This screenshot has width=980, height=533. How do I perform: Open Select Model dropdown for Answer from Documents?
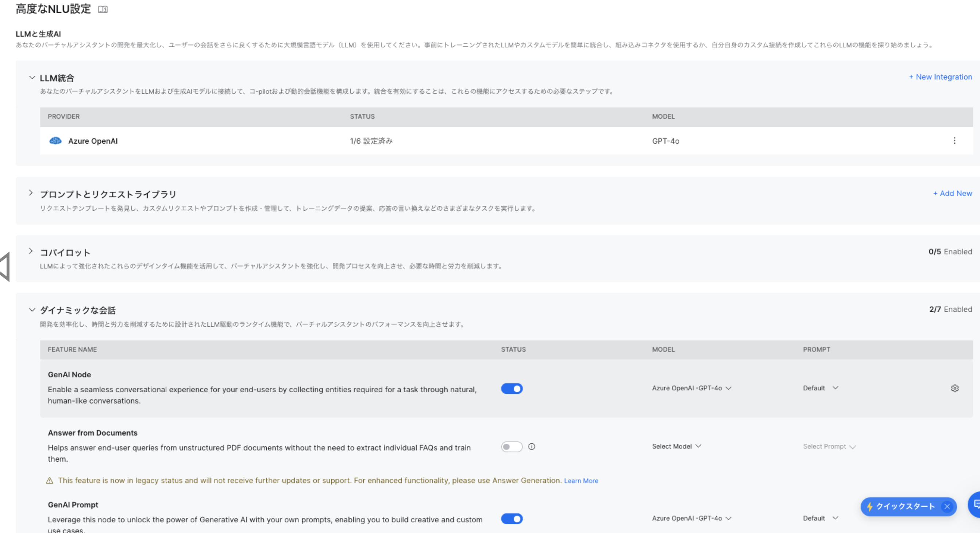[x=676, y=446]
